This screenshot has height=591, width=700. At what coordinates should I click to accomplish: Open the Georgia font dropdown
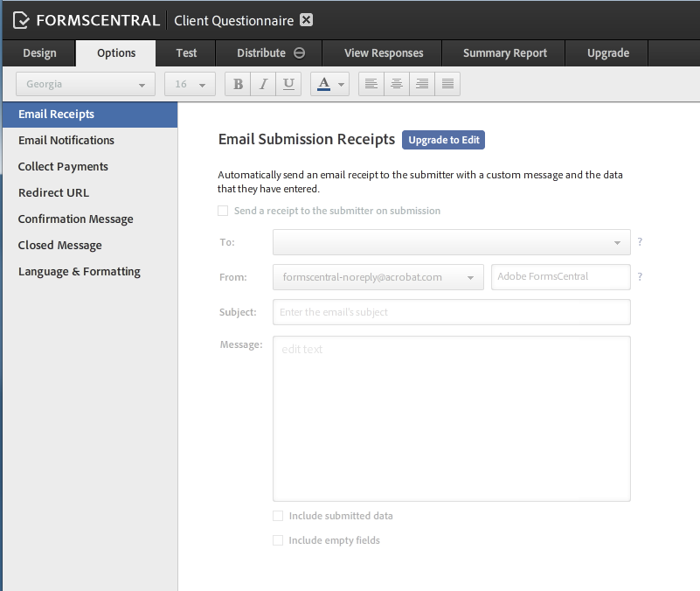(x=86, y=84)
